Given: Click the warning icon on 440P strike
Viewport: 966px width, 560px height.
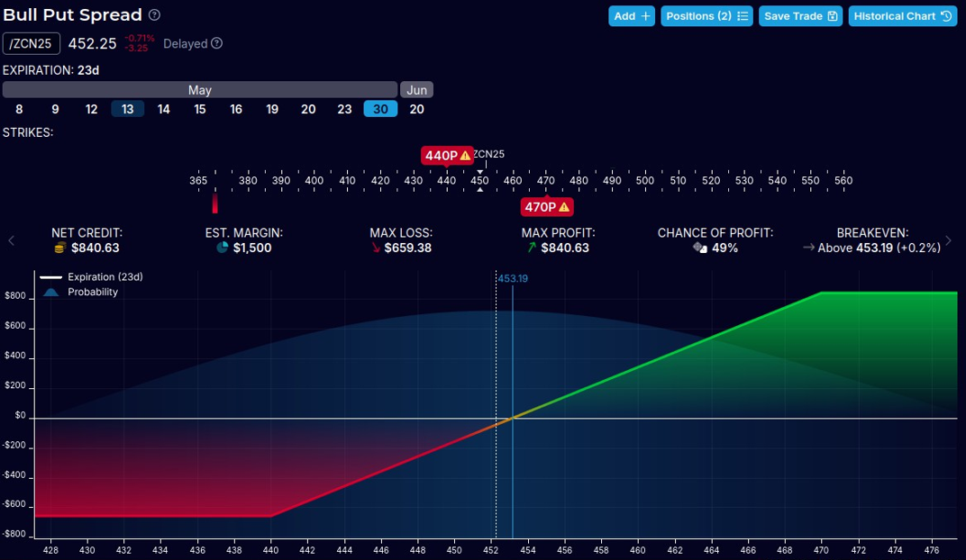Looking at the screenshot, I should pos(466,156).
